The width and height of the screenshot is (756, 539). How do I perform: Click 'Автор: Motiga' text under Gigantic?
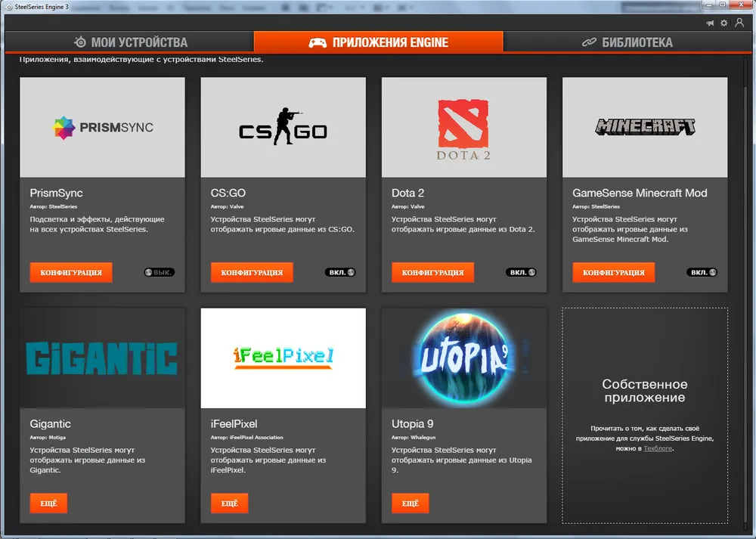pyautogui.click(x=48, y=438)
